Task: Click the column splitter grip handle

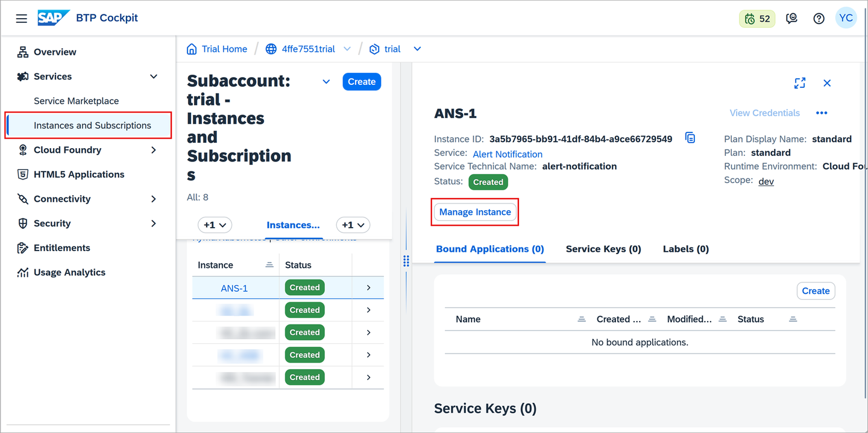Action: tap(406, 261)
